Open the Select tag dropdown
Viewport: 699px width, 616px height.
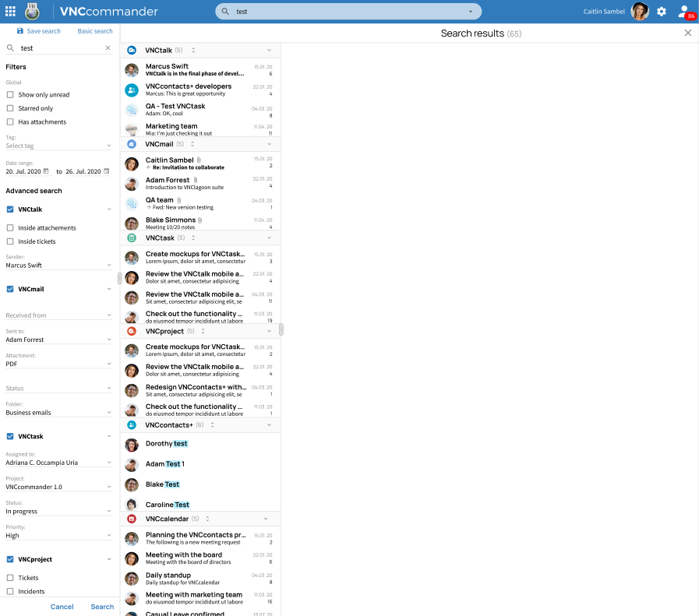pos(58,146)
